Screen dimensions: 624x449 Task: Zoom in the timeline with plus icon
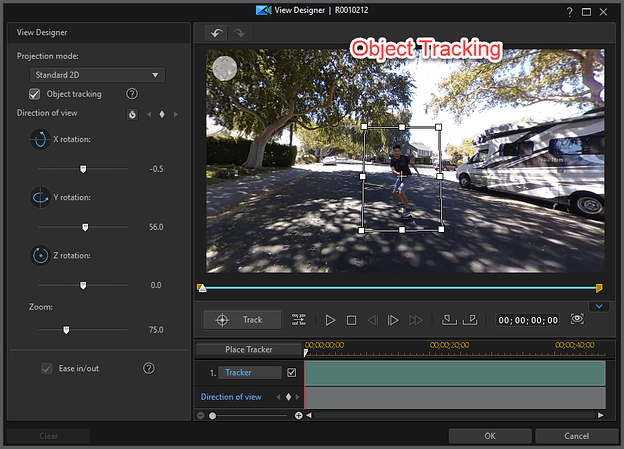coord(298,416)
